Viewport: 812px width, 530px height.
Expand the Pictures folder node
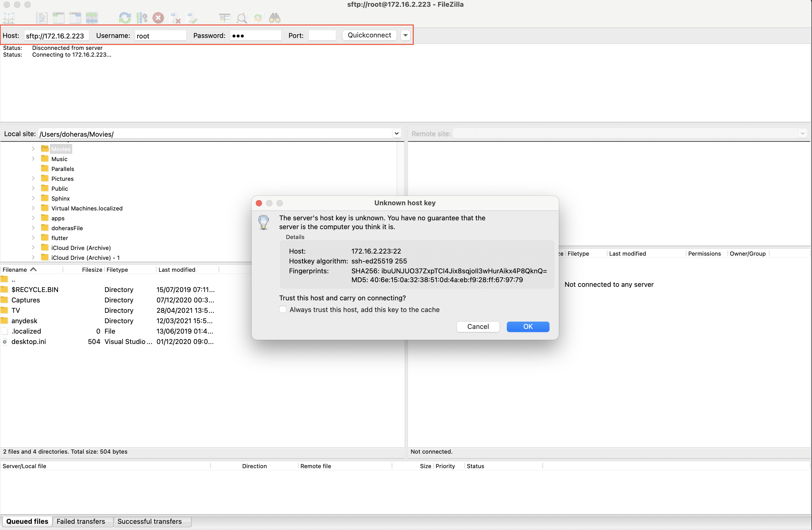pyautogui.click(x=33, y=178)
